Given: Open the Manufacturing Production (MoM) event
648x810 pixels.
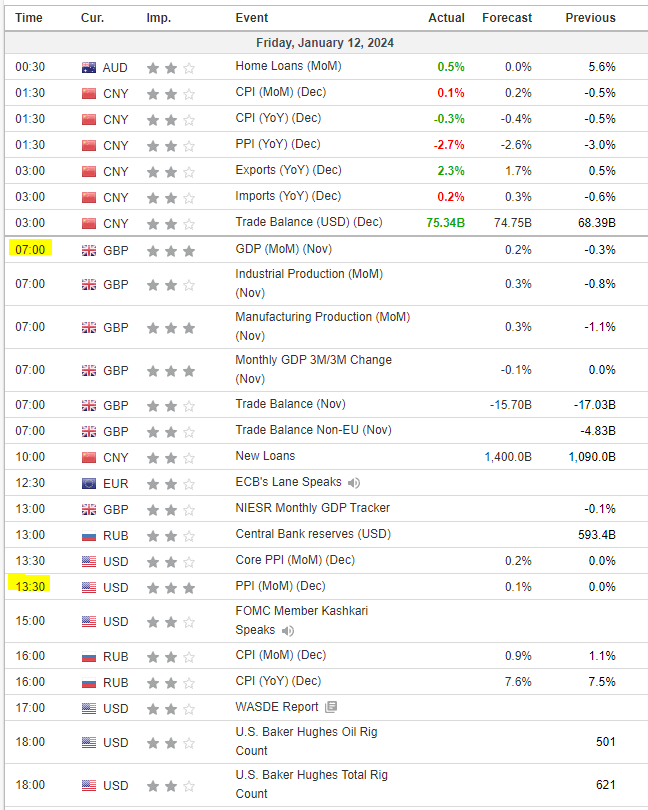Looking at the screenshot, I should pos(308,326).
